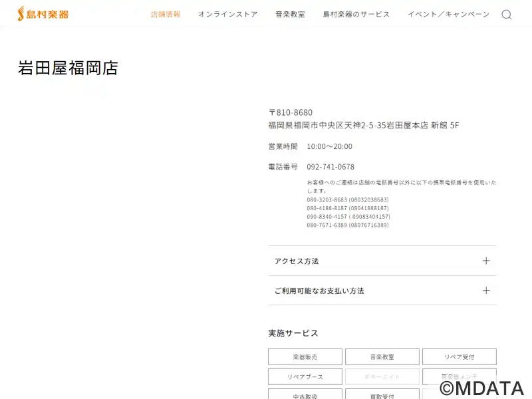Open 島村楽器のサービス menu
The height and width of the screenshot is (399, 532).
[356, 14]
